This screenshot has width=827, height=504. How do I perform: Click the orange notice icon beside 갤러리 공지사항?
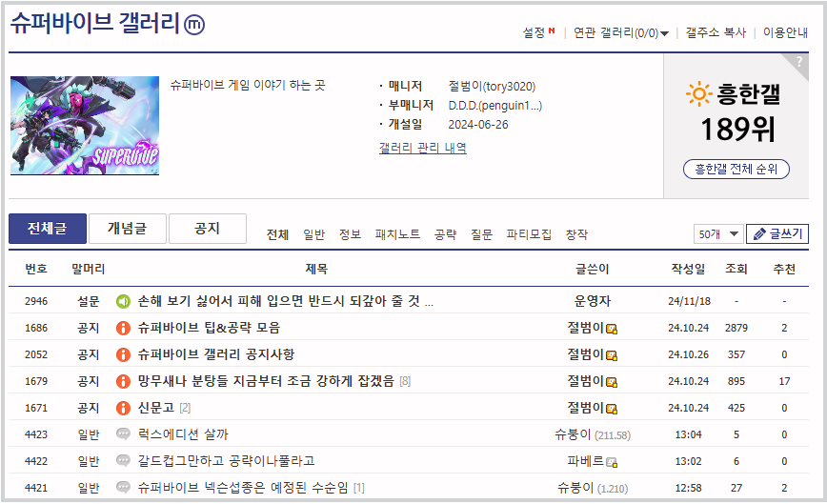123,354
